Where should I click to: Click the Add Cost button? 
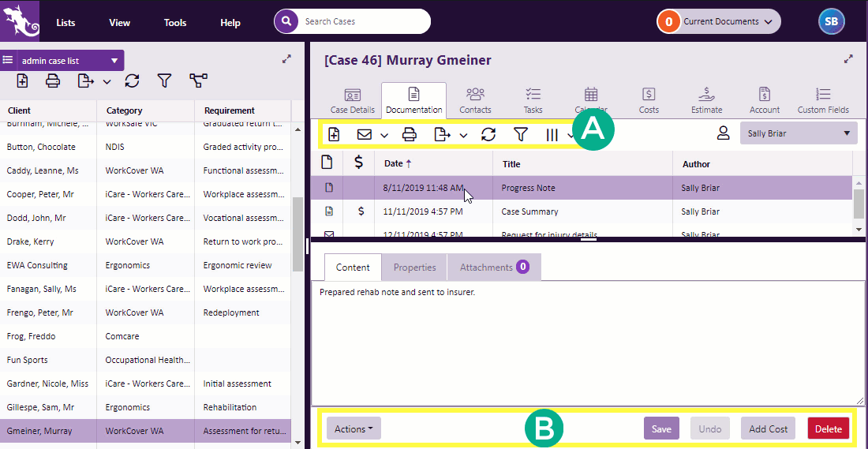click(x=768, y=428)
